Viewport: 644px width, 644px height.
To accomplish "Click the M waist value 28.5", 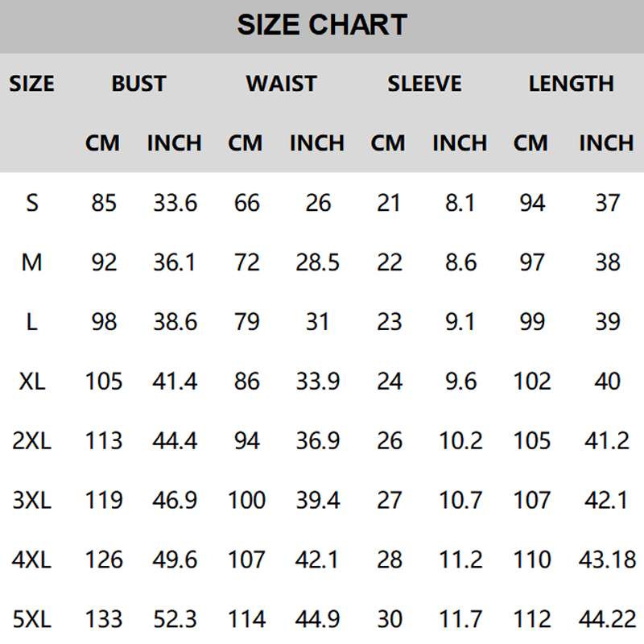I will pos(317,262).
